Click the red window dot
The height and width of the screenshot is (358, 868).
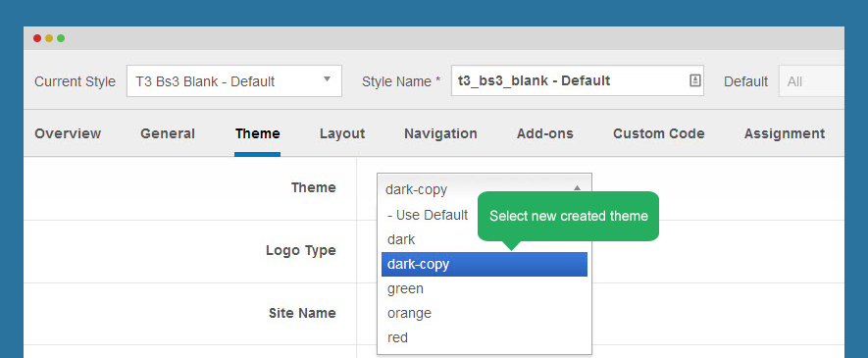(x=37, y=38)
